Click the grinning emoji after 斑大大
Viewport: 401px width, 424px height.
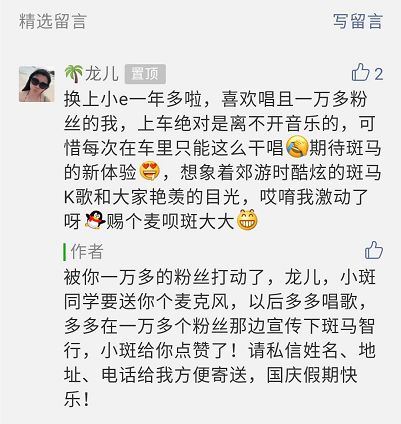[x=247, y=220]
